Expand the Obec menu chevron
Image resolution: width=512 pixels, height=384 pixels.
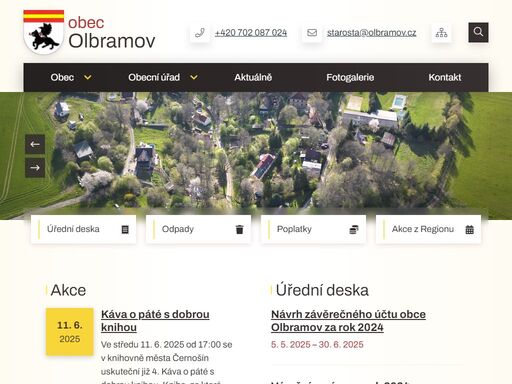[x=88, y=78]
